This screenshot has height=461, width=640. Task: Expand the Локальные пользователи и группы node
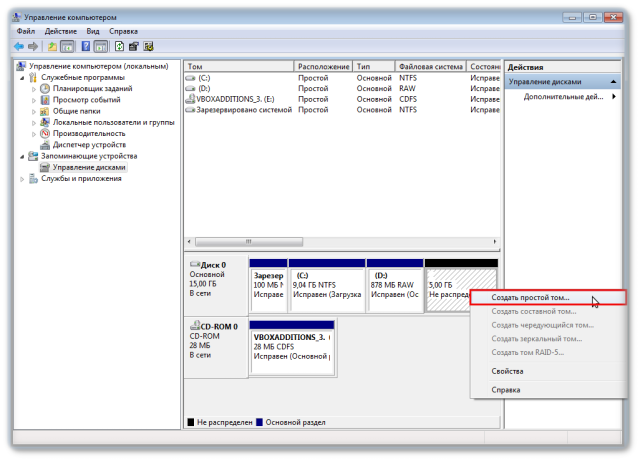(33, 122)
